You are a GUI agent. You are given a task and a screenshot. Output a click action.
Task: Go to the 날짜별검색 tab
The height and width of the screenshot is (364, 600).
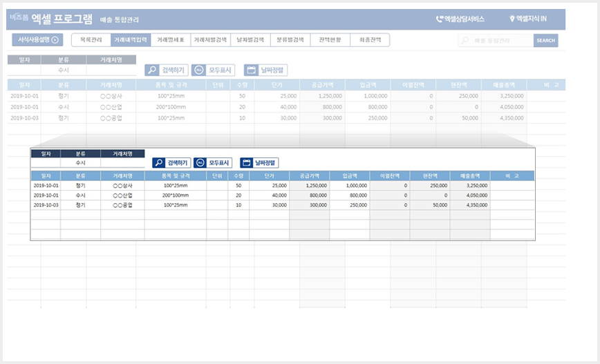250,40
